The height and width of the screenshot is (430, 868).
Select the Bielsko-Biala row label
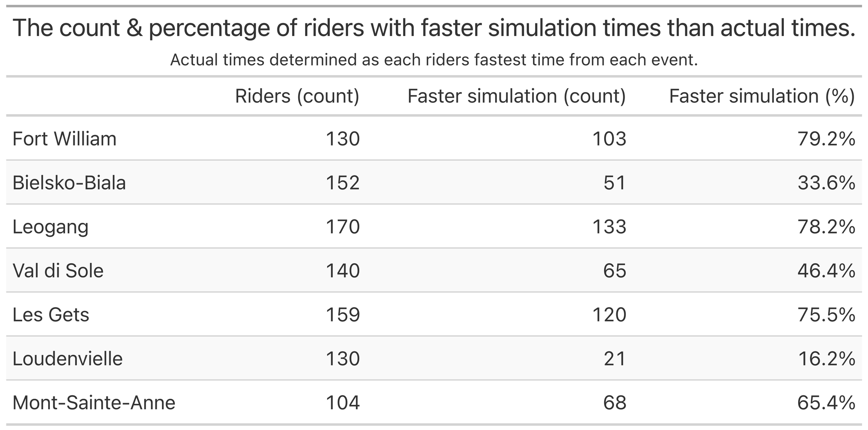(x=69, y=183)
